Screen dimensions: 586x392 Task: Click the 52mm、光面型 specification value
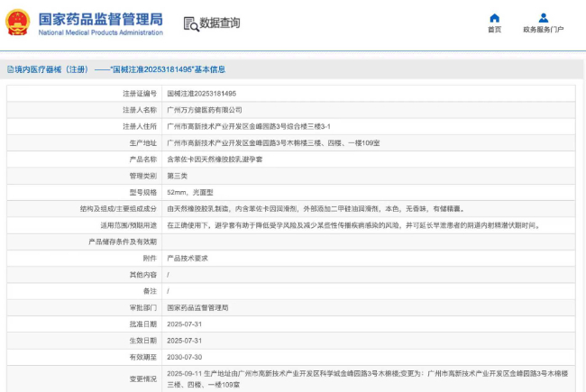(x=192, y=192)
